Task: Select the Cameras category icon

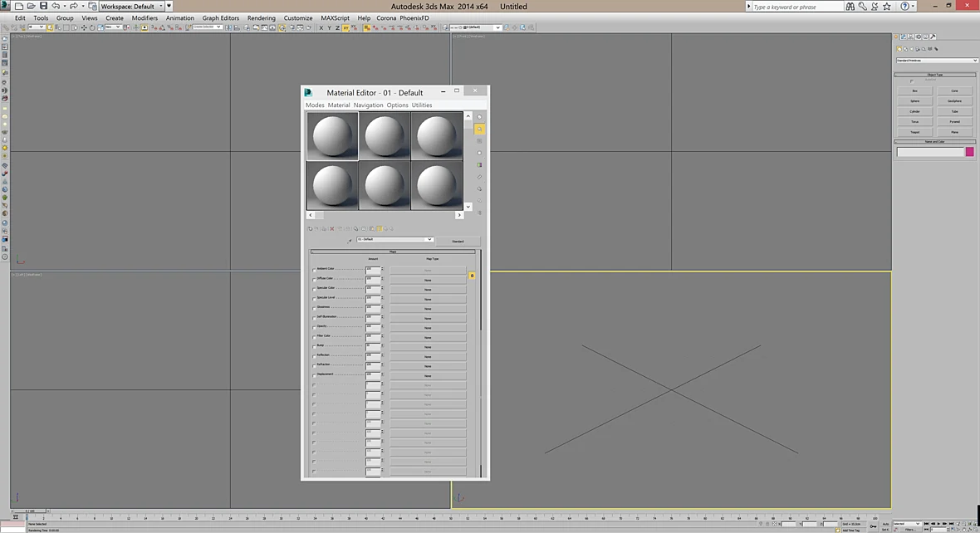Action: tap(918, 49)
